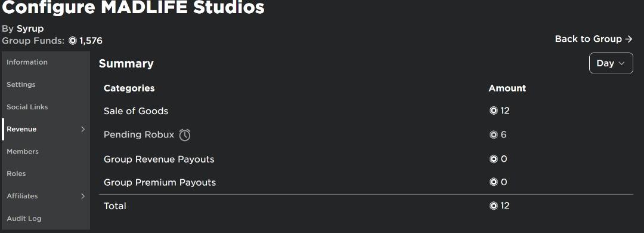The height and width of the screenshot is (233, 644).
Task: Select Roles in the sidebar
Action: coord(46,174)
